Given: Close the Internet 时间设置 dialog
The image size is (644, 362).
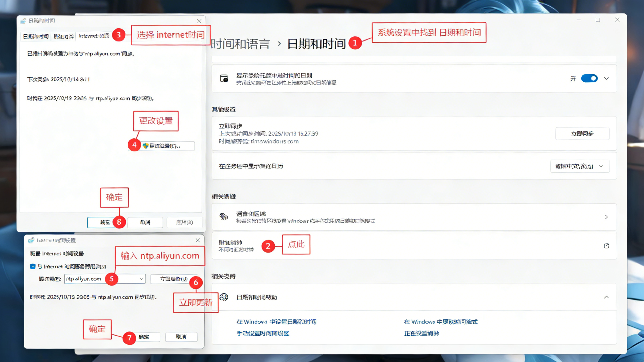Looking at the screenshot, I should [x=197, y=240].
